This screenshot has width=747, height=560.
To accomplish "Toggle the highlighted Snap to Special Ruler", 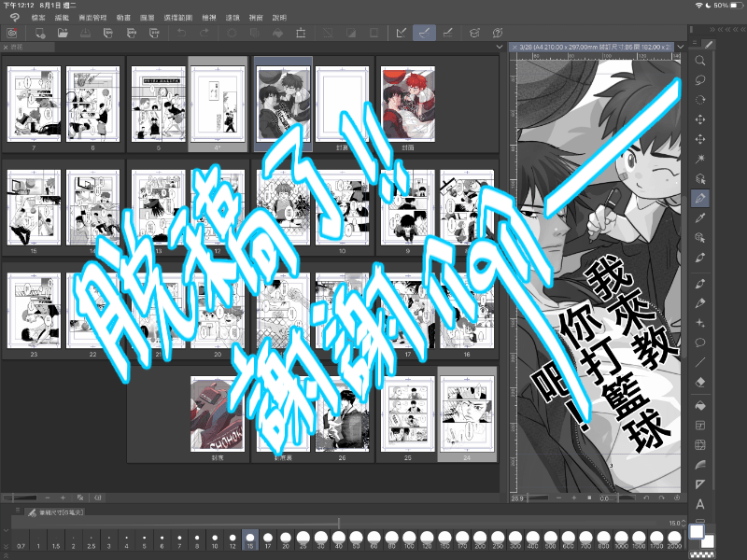I will 424,33.
